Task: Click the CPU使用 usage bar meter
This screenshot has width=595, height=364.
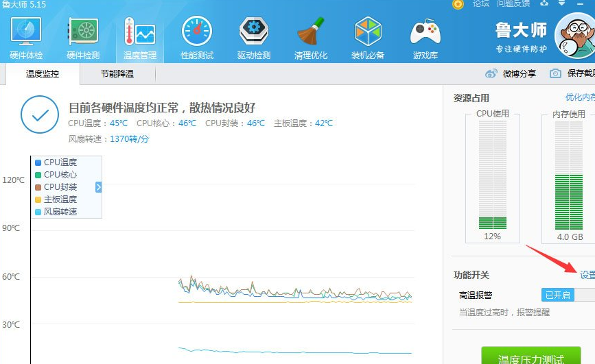Action: tap(493, 175)
